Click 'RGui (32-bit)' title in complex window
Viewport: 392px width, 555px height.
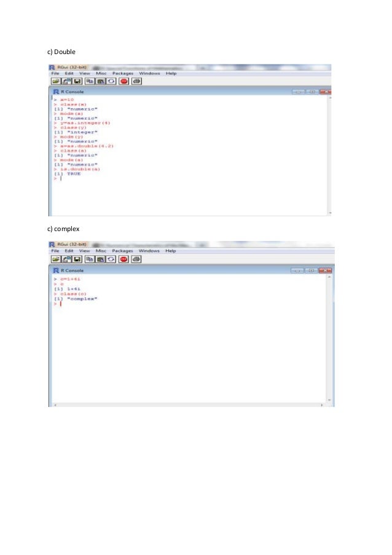tap(72, 245)
